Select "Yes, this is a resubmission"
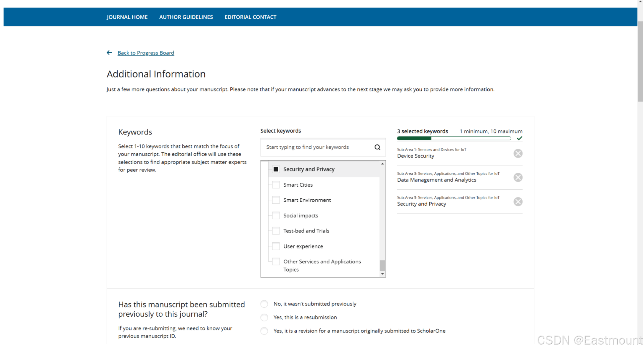Screen dimensions: 644x351 [x=264, y=318]
